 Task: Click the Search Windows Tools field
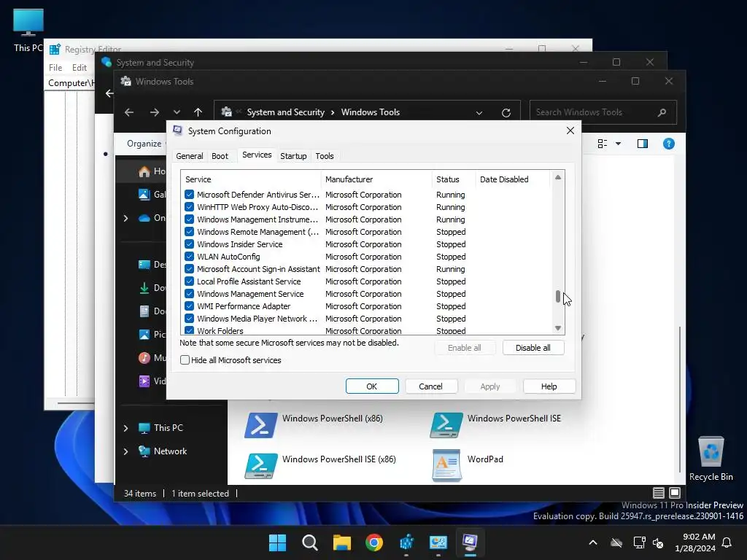[x=603, y=112]
